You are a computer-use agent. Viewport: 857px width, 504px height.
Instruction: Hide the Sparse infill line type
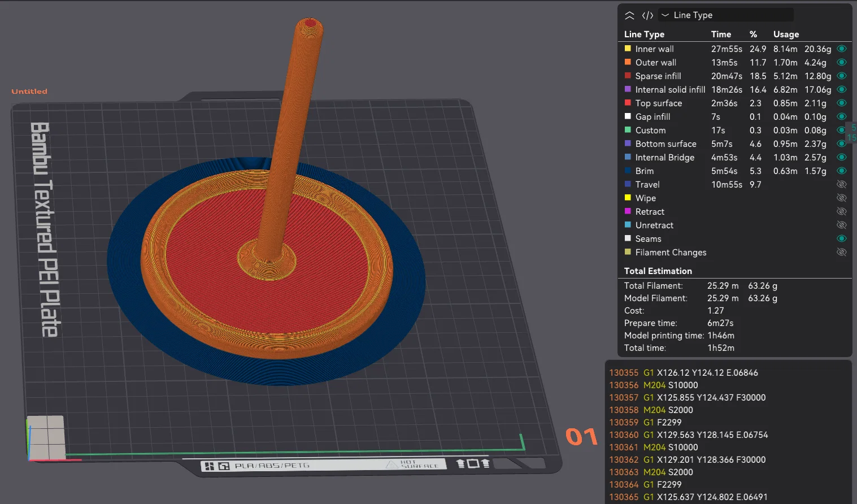point(841,76)
